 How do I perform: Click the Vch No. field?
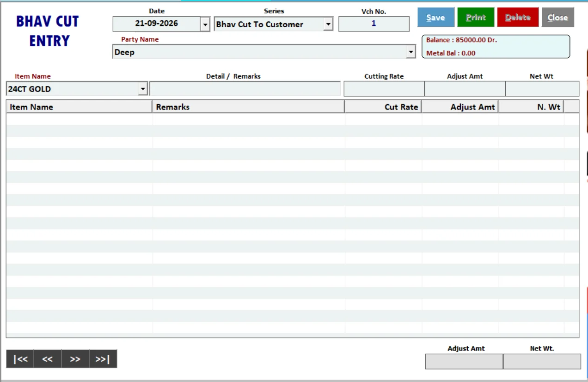point(374,24)
